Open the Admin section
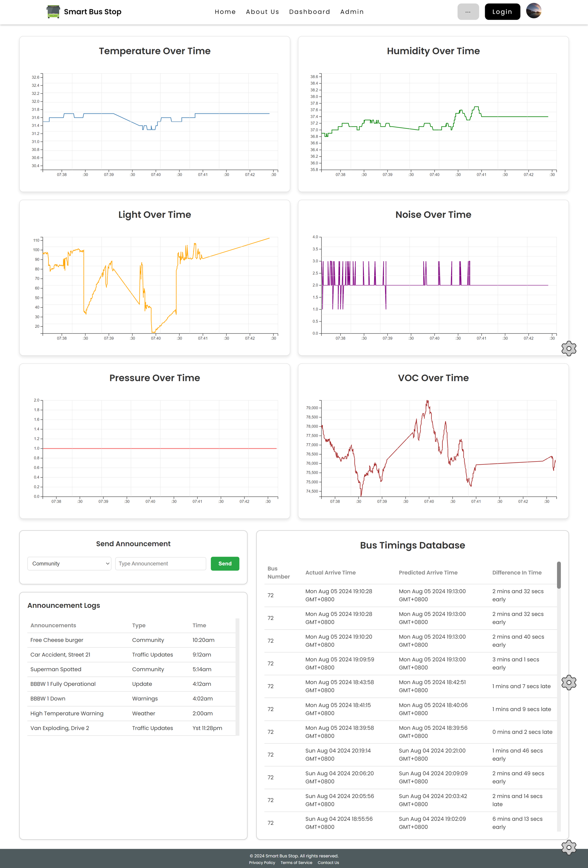The width and height of the screenshot is (588, 868). (x=352, y=11)
